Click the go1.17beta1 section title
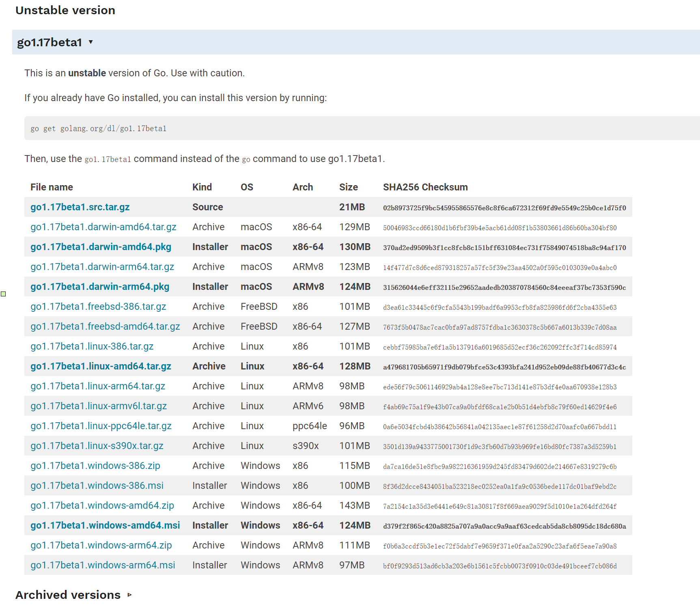This screenshot has width=700, height=609. [x=50, y=42]
